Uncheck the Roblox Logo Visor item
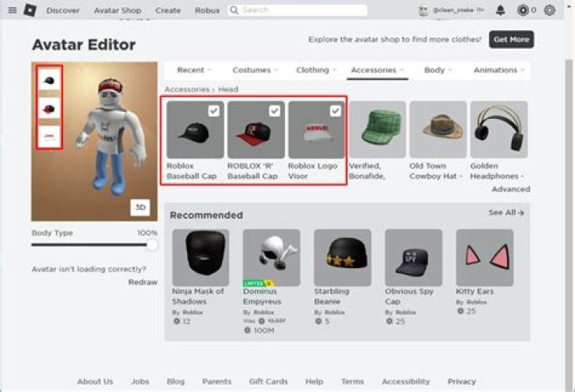The height and width of the screenshot is (392, 575). click(x=335, y=111)
